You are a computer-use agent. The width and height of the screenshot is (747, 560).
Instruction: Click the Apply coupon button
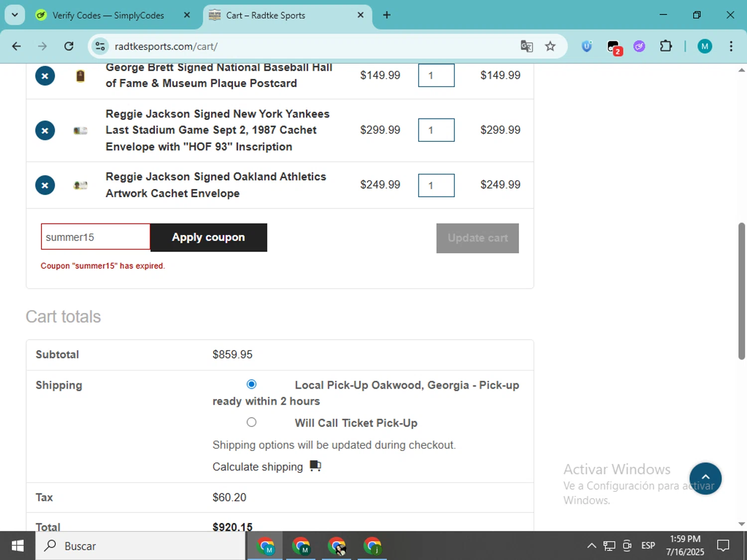(x=209, y=237)
